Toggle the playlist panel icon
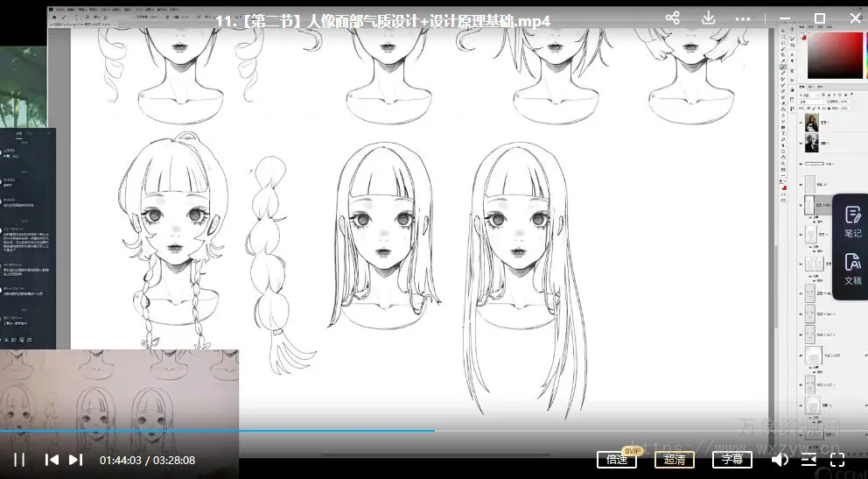Image resolution: width=868 pixels, height=479 pixels. click(x=808, y=460)
